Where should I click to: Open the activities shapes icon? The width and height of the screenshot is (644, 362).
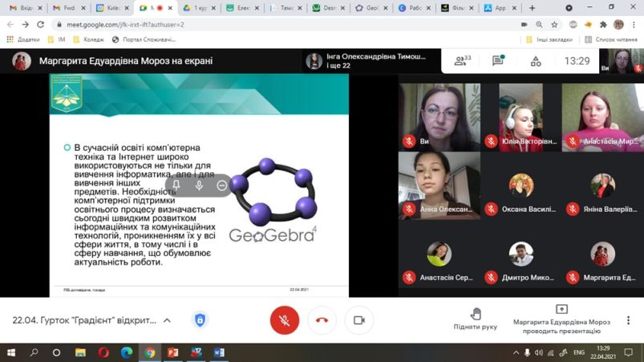point(536,61)
